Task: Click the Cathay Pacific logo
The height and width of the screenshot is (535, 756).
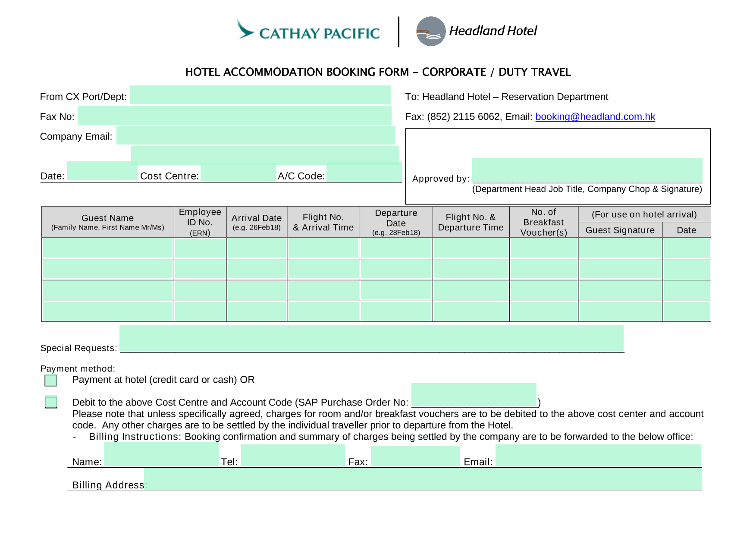Action: (x=308, y=30)
